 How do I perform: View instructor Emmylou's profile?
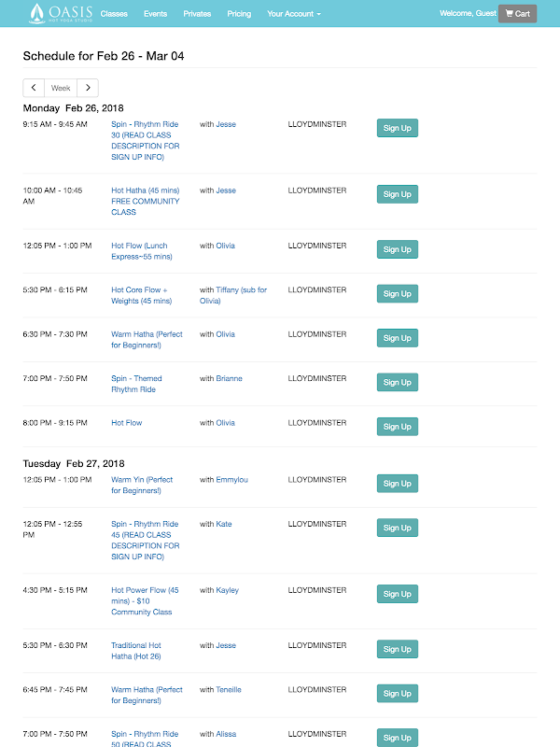(231, 480)
